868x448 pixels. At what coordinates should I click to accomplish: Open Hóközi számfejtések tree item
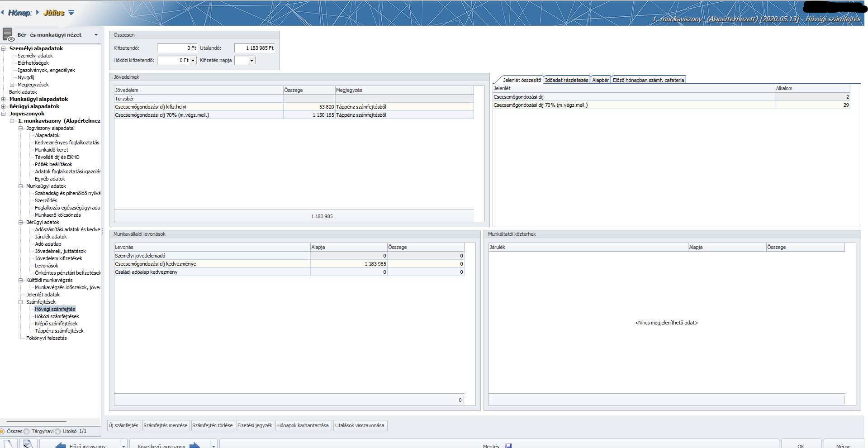(57, 316)
